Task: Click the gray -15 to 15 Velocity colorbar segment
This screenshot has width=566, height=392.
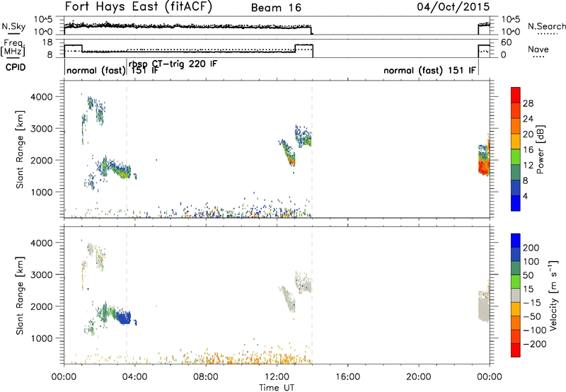Action: tap(516, 295)
